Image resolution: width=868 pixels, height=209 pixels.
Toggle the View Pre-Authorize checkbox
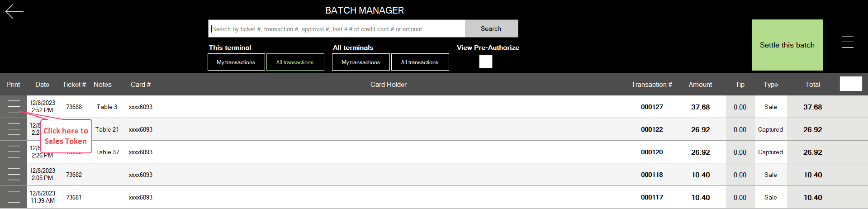pos(485,62)
